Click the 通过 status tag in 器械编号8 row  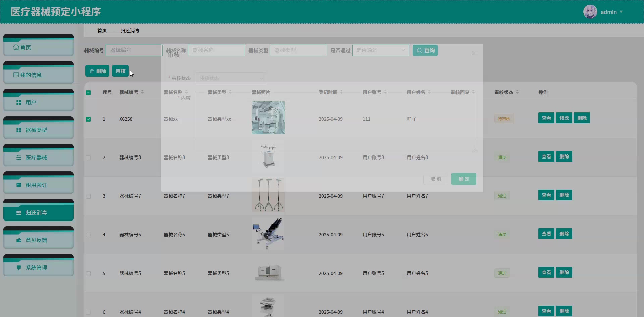coord(502,157)
